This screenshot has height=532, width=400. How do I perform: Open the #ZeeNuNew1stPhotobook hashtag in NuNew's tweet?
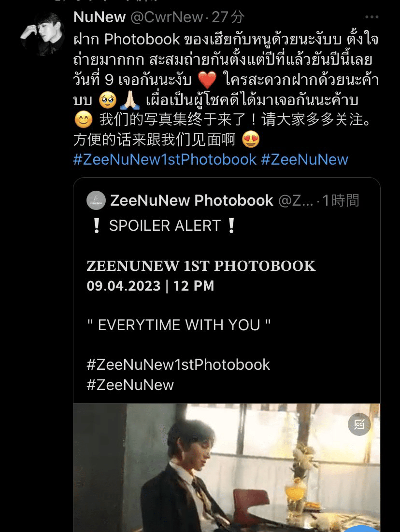click(x=165, y=159)
